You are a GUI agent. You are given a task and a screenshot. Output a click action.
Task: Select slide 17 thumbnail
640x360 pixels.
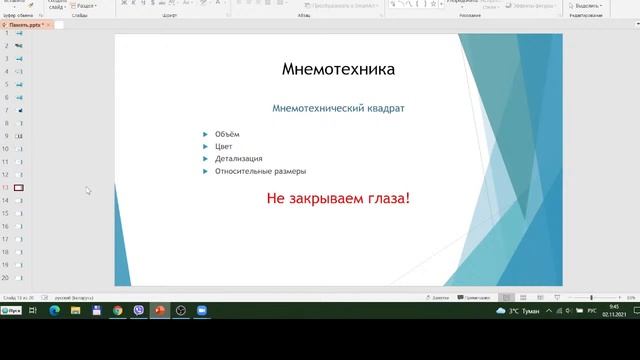click(19, 239)
